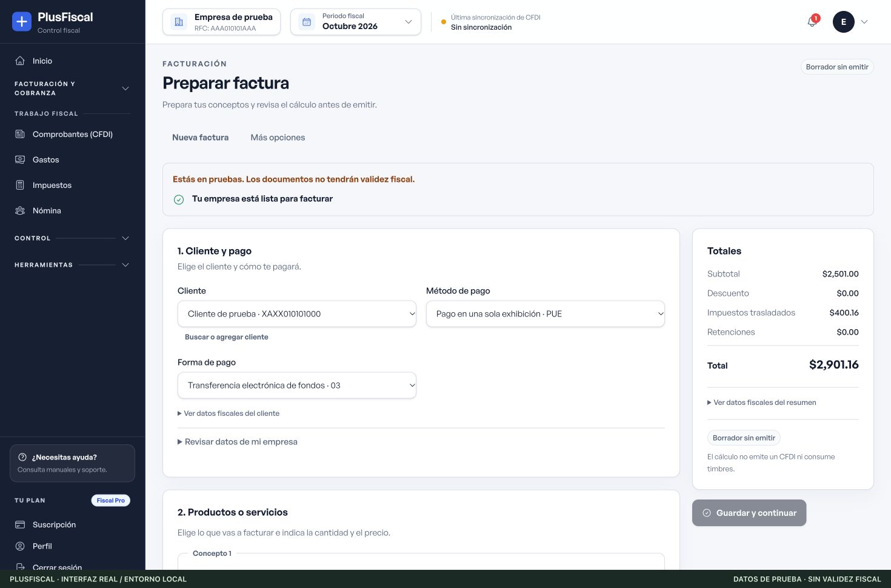Open Impuestos from the sidebar
Screen dimensions: 891x588
(x=72, y=185)
